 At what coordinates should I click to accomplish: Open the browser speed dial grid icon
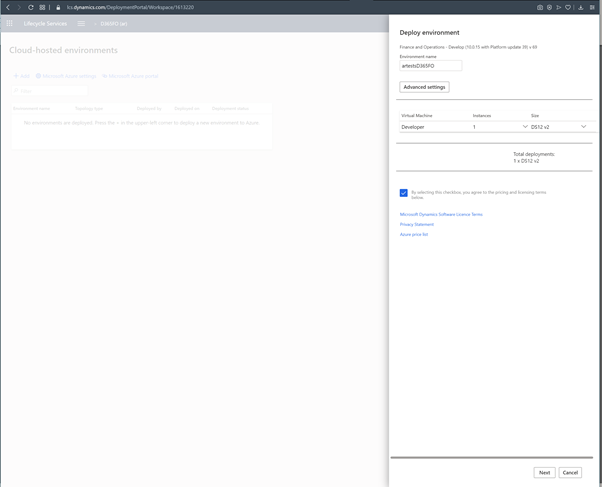[x=42, y=7]
